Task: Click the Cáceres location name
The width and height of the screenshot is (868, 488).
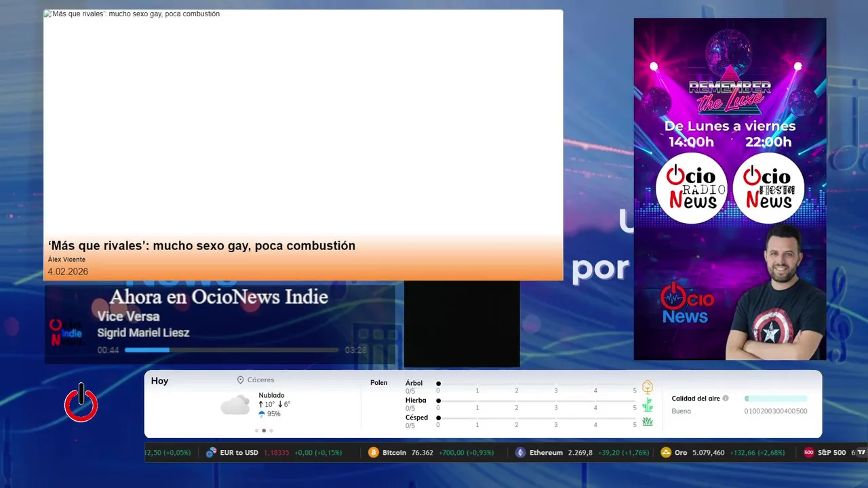Action: tap(261, 380)
